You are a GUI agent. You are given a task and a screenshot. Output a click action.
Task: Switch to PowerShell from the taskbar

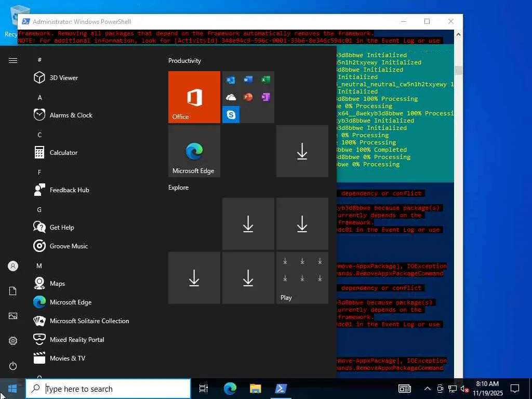[x=281, y=389]
